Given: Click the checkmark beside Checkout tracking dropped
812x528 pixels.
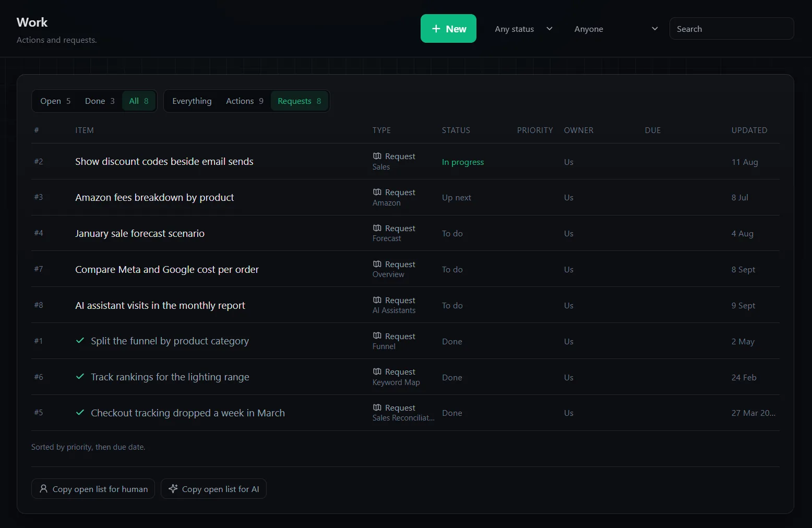Looking at the screenshot, I should (80, 413).
